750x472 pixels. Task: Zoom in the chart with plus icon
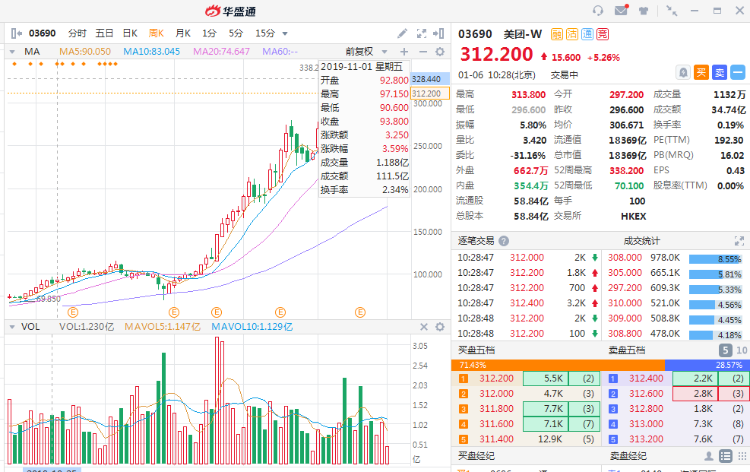coord(404,52)
